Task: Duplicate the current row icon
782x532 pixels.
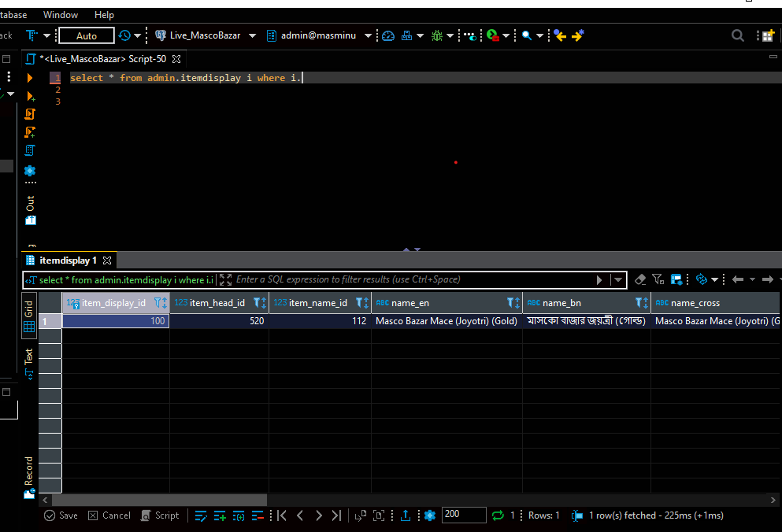Action: [x=239, y=515]
